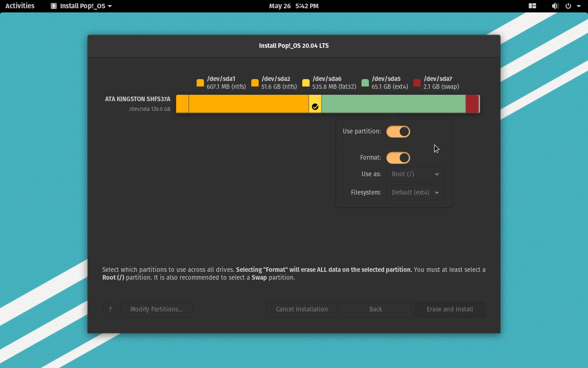The width and height of the screenshot is (588, 368).
Task: Expand the system menu arrow in top bar
Action: (579, 6)
